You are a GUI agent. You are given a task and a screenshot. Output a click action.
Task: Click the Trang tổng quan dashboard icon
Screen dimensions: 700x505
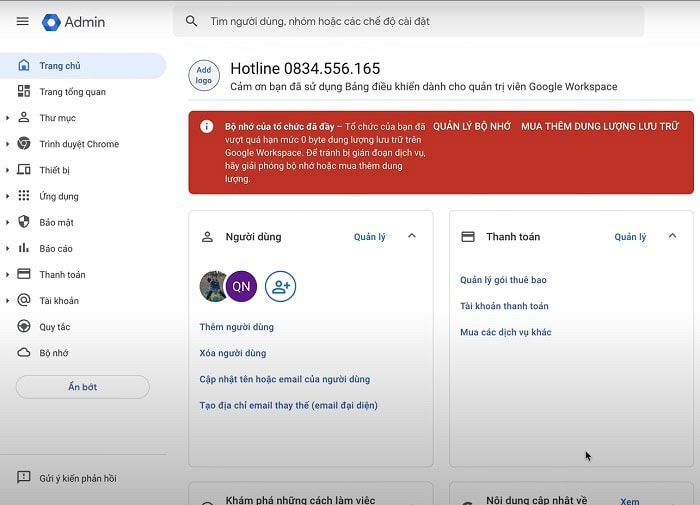point(24,91)
